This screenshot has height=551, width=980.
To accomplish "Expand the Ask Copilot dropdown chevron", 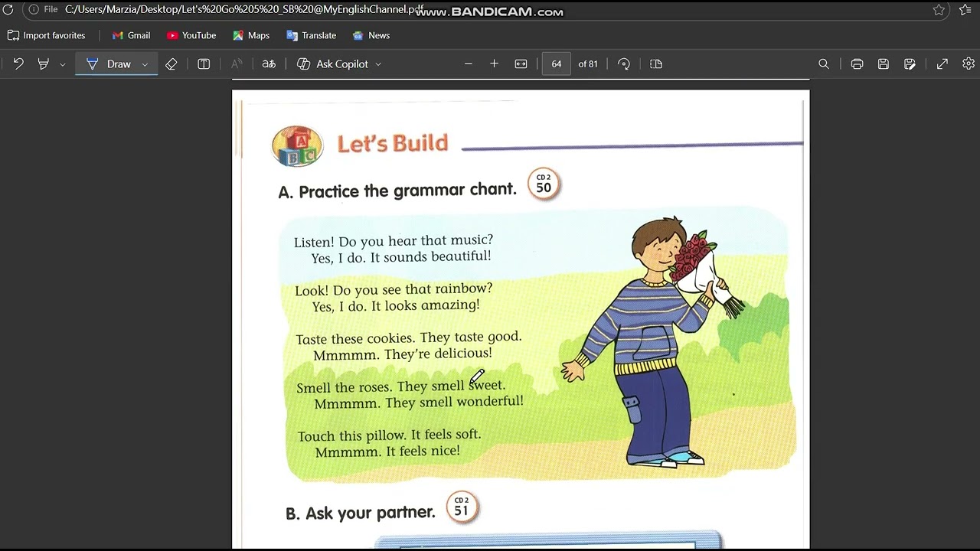I will [x=378, y=64].
